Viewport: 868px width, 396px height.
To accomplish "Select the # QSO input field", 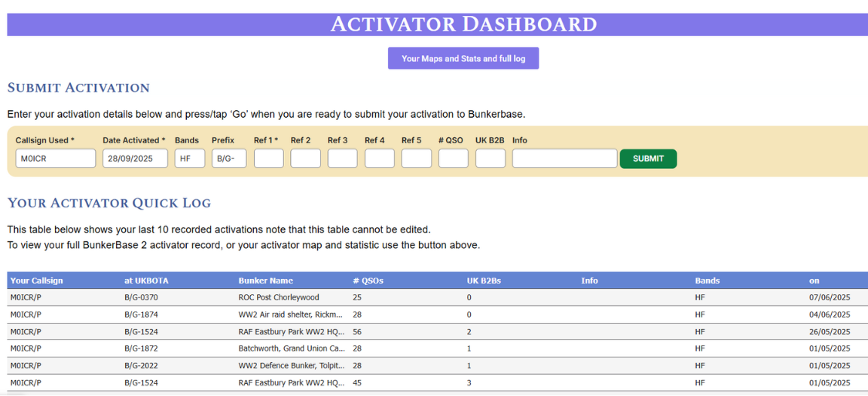I will point(453,158).
